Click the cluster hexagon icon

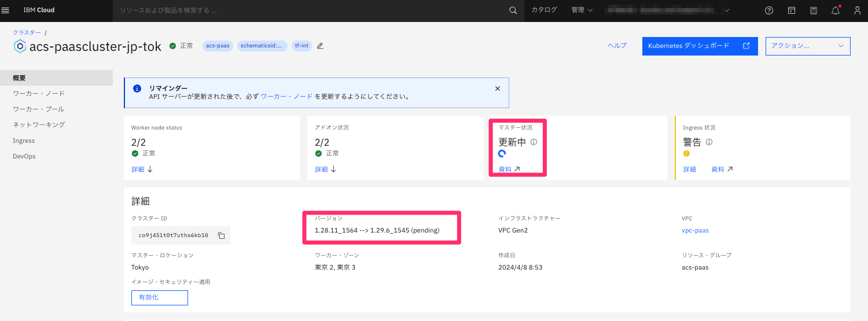(20, 46)
